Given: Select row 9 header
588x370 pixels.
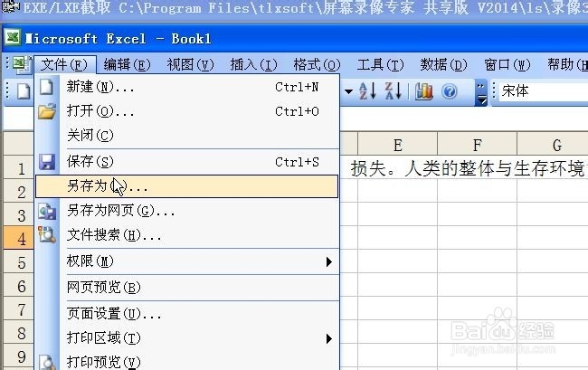Looking at the screenshot, I should click(x=19, y=356).
